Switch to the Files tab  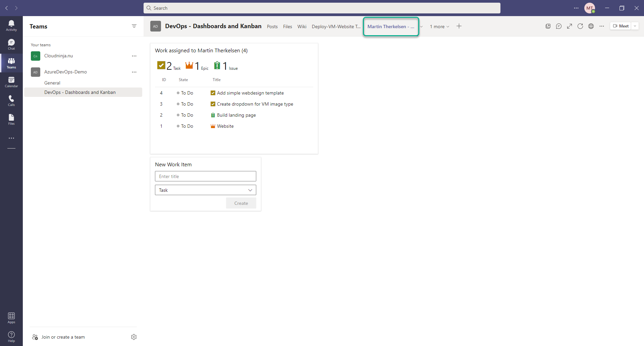click(x=287, y=26)
